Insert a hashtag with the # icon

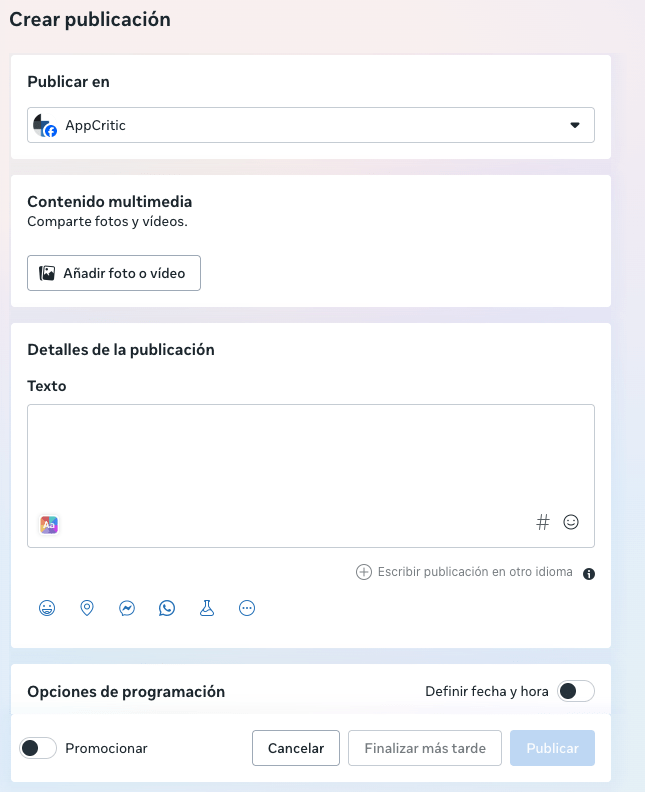click(543, 522)
